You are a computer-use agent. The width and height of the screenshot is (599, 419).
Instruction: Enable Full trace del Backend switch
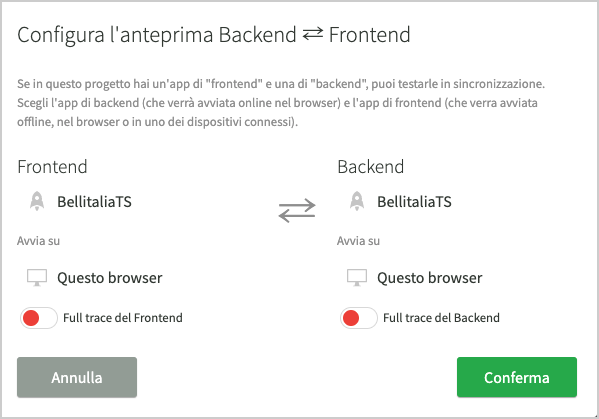click(x=358, y=318)
